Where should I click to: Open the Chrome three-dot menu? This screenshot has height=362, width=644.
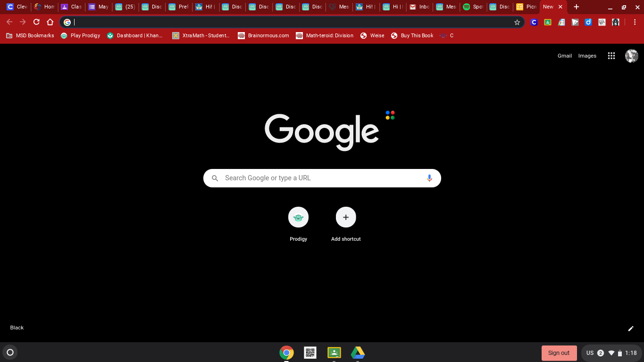(x=635, y=22)
